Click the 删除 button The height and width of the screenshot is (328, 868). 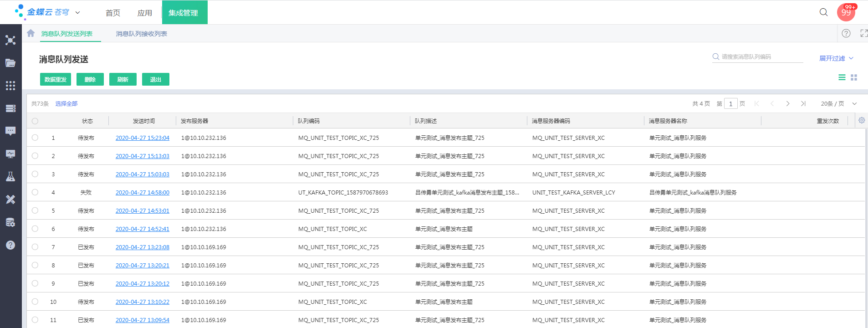[90, 79]
